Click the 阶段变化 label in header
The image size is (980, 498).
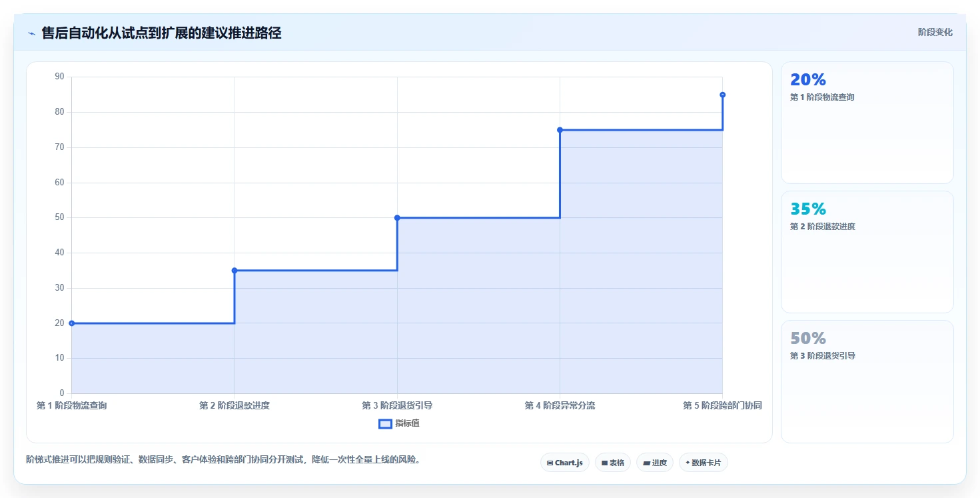[x=935, y=32]
